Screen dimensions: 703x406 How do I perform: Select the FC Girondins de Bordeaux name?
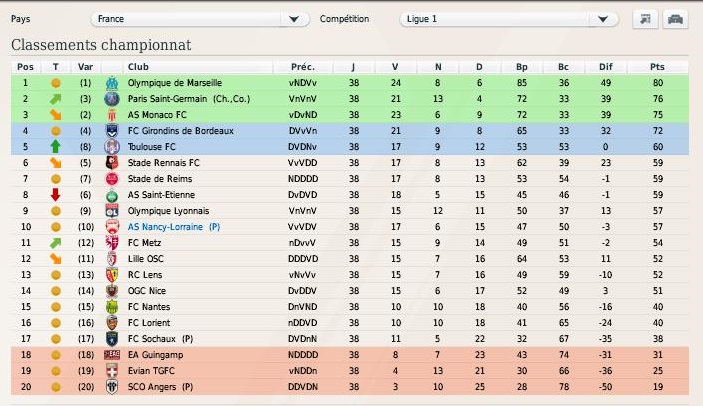[181, 131]
